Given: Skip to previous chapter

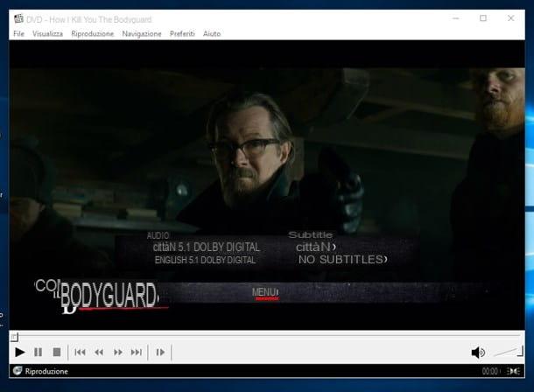Looking at the screenshot, I should [80, 352].
